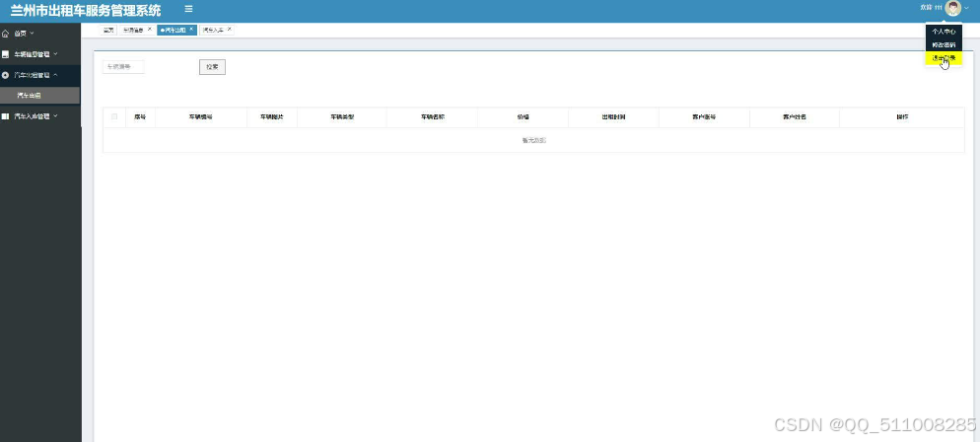Click the hamburger menu collapse icon
980x442 pixels.
tap(188, 9)
